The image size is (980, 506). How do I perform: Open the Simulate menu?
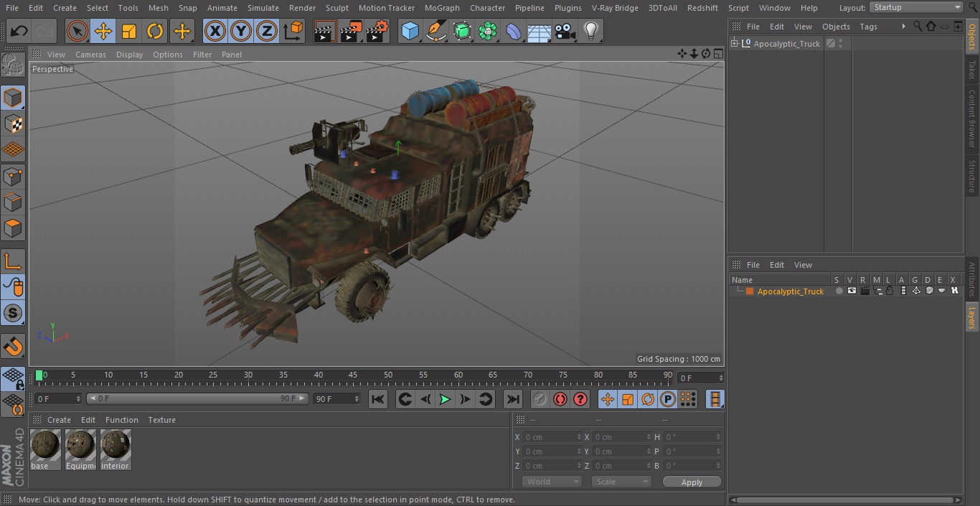(x=263, y=8)
